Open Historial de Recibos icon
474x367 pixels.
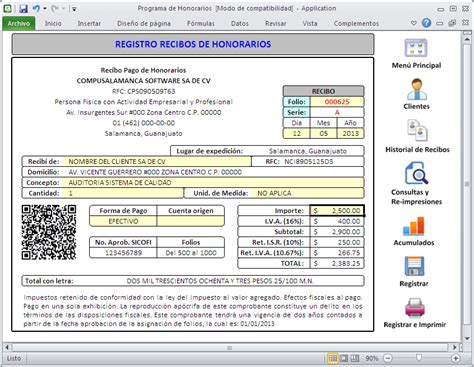click(417, 130)
